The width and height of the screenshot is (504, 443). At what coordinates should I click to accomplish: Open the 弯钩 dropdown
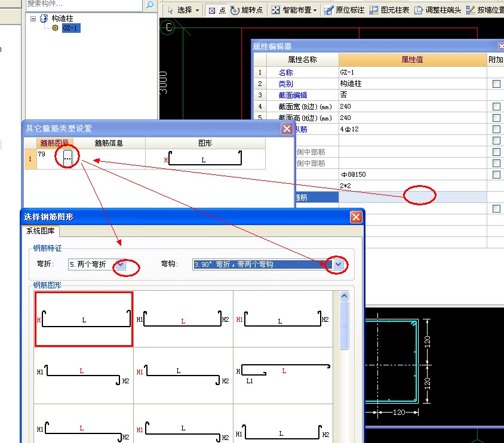338,264
